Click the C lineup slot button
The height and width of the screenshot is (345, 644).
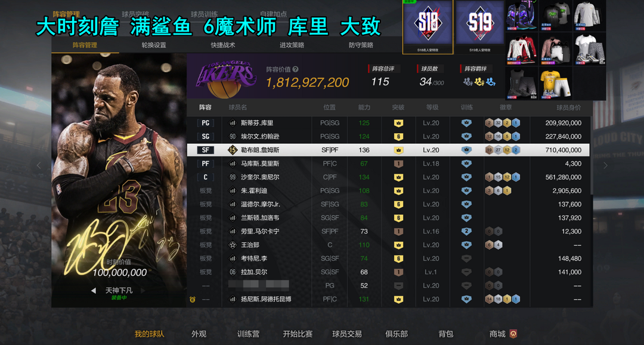click(205, 177)
